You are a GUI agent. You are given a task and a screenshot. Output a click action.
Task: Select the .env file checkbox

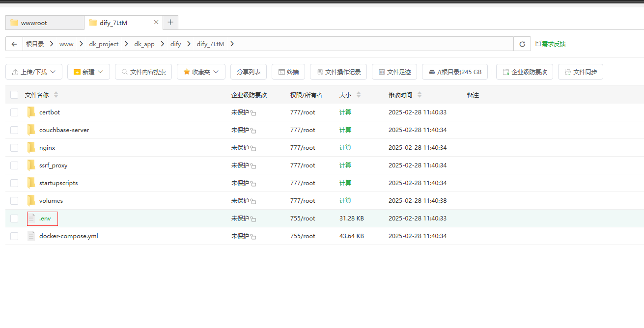click(x=14, y=218)
